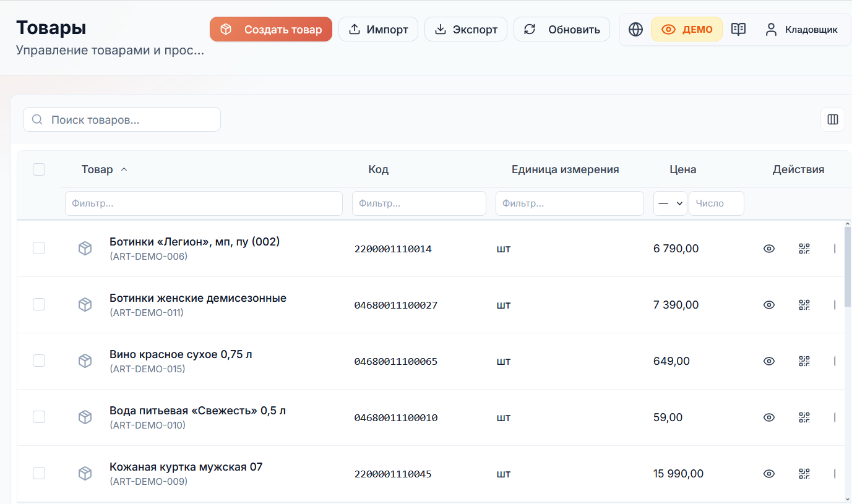
Task: Focus the Код column filter field
Action: (419, 203)
